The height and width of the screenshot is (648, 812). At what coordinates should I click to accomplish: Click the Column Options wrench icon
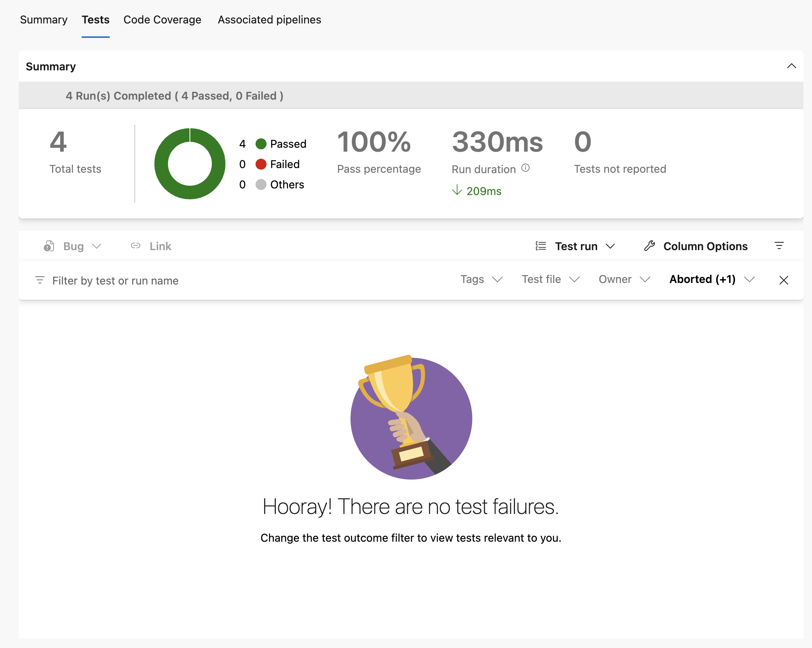pos(649,246)
